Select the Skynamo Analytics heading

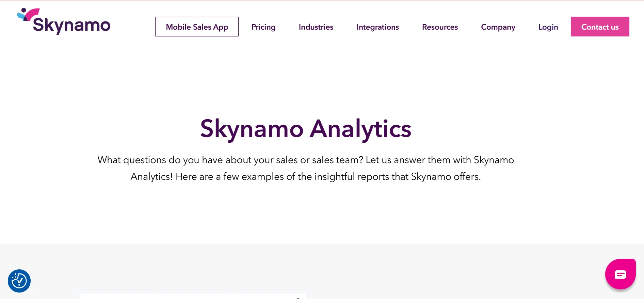coord(306,129)
